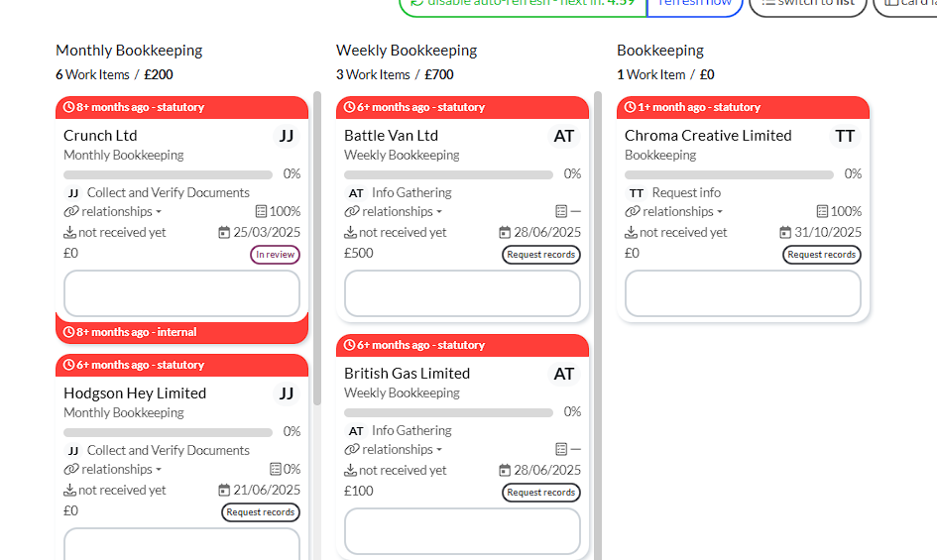Image resolution: width=937 pixels, height=560 pixels.
Task: Click the TT avatar on Chroma Creative Limited
Action: coord(845,136)
